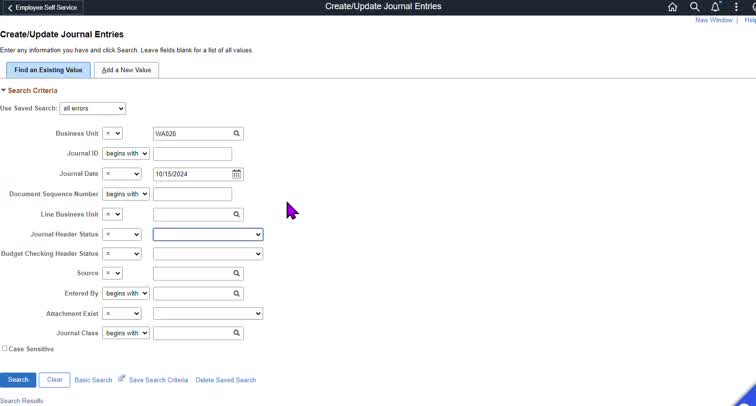Go to the Home icon
756x406 pixels.
pyautogui.click(x=673, y=7)
